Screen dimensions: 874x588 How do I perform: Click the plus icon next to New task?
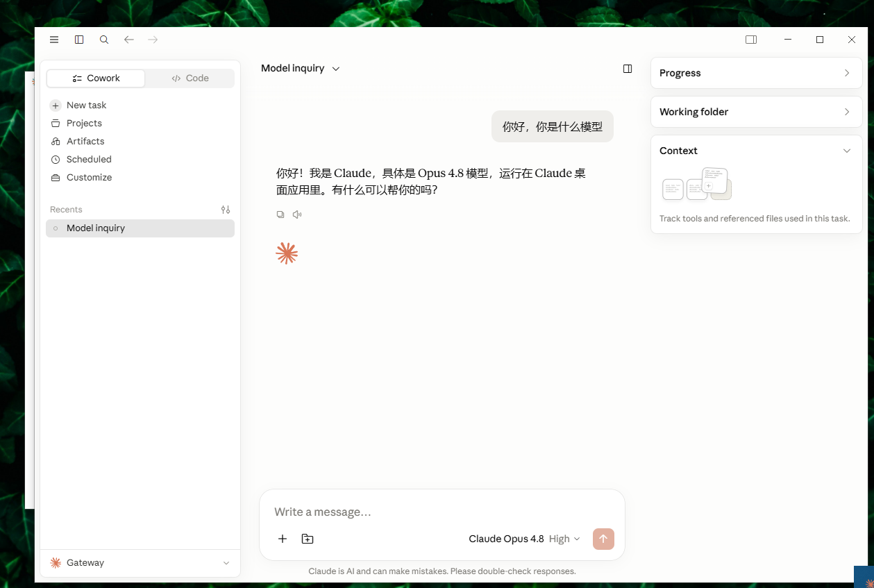(56, 106)
